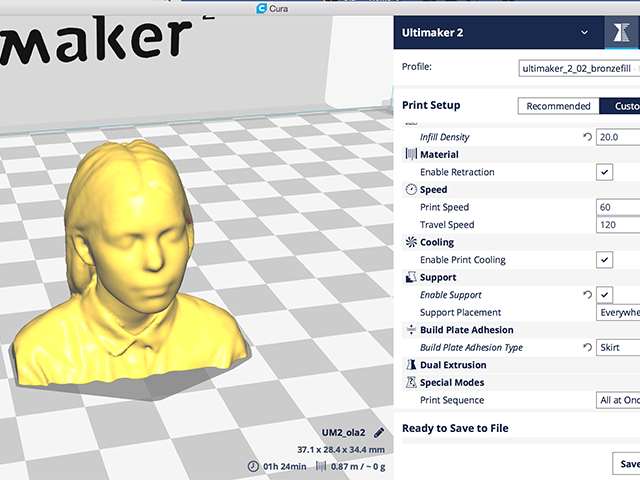This screenshot has width=640, height=480.
Task: Click the Material category icon
Action: point(411,154)
